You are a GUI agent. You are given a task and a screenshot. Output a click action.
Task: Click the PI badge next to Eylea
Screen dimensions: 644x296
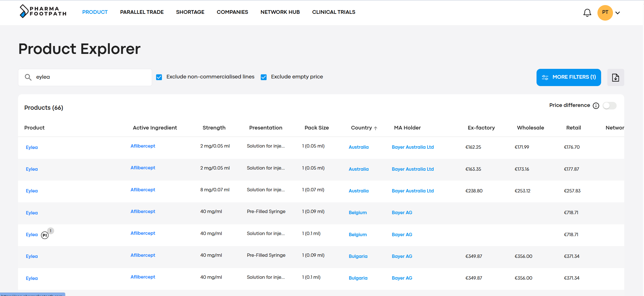point(45,235)
